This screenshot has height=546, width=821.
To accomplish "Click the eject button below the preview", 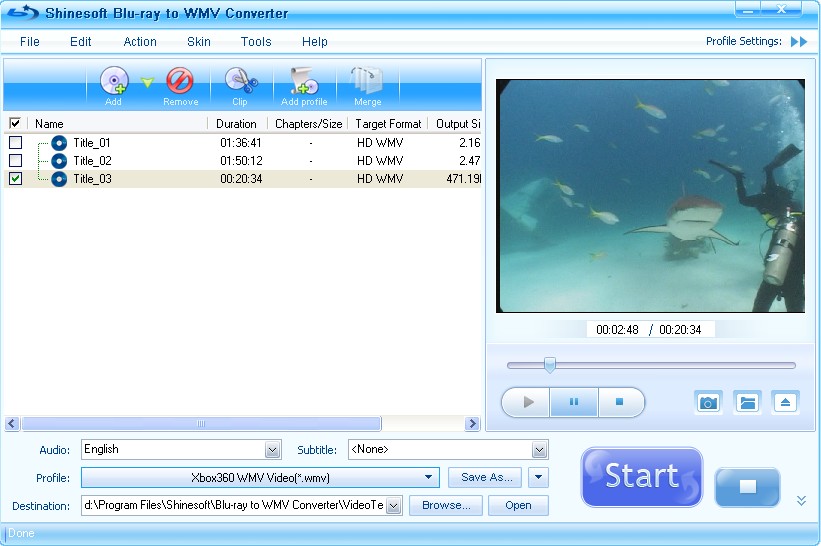I will 785,403.
